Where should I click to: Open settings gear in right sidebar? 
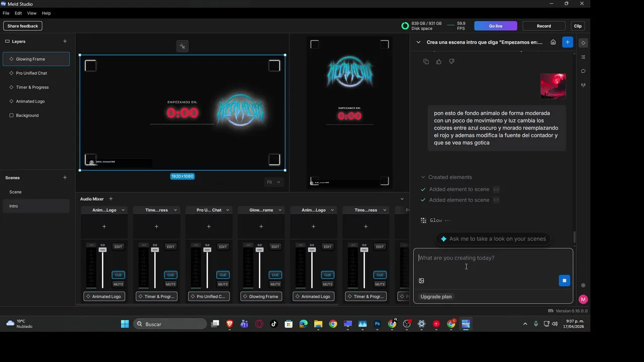(583, 285)
